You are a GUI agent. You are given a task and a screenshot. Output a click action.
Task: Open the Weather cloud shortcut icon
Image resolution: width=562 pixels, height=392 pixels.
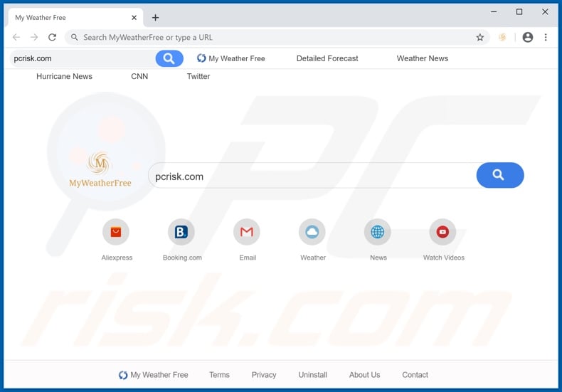coord(312,232)
